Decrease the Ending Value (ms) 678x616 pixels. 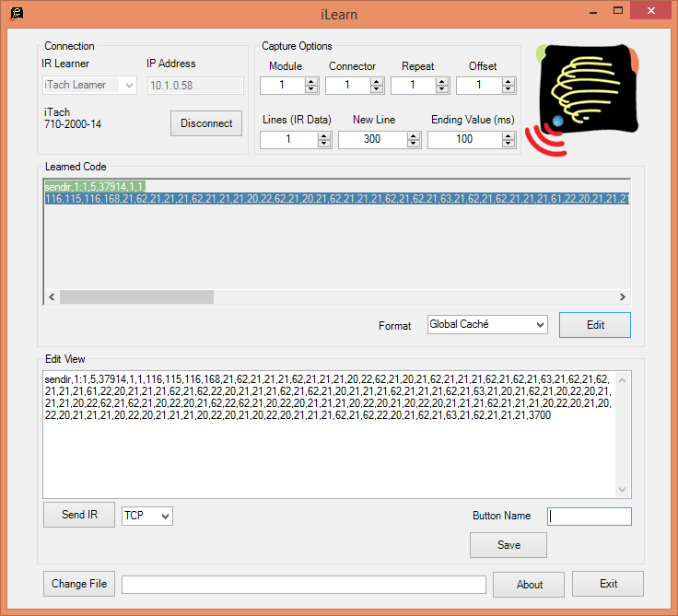coord(508,144)
